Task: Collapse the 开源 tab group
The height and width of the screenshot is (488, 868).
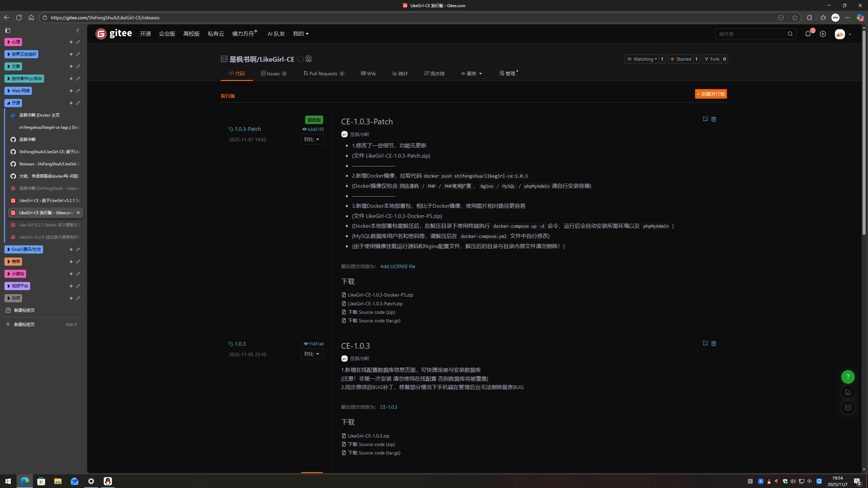Action: point(13,103)
